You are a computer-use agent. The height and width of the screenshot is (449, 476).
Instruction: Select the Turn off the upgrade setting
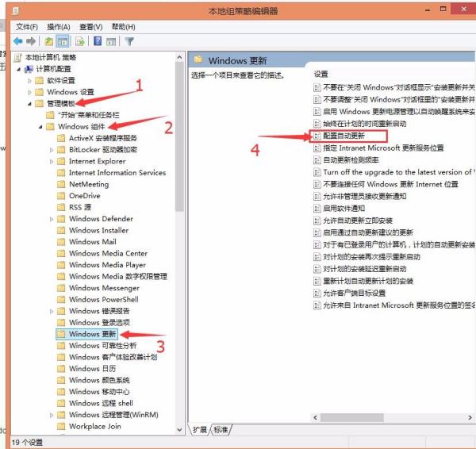tap(398, 172)
